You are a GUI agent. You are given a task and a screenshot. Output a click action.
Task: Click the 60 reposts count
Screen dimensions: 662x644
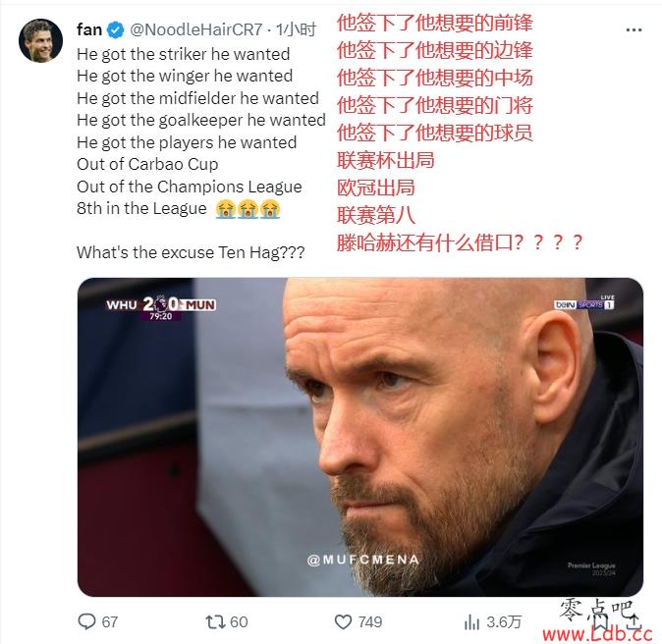[239, 621]
